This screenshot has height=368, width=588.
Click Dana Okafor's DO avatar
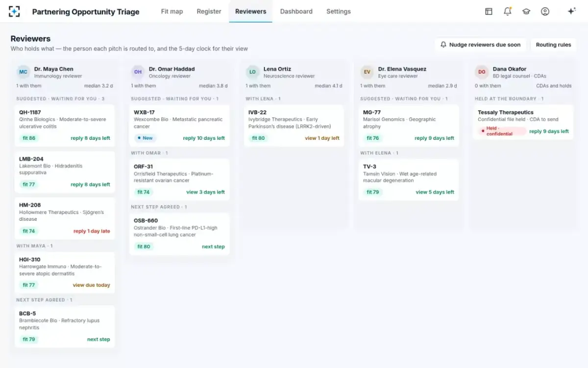pos(482,72)
